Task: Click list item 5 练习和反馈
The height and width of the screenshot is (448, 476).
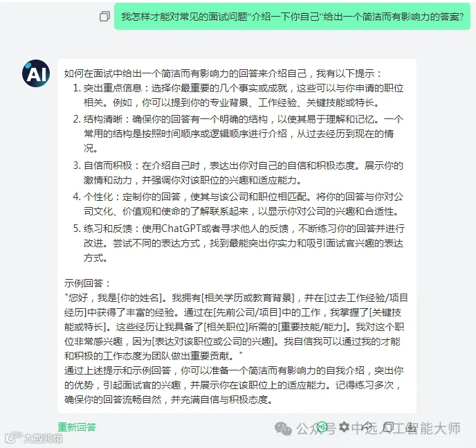Action: point(239,243)
